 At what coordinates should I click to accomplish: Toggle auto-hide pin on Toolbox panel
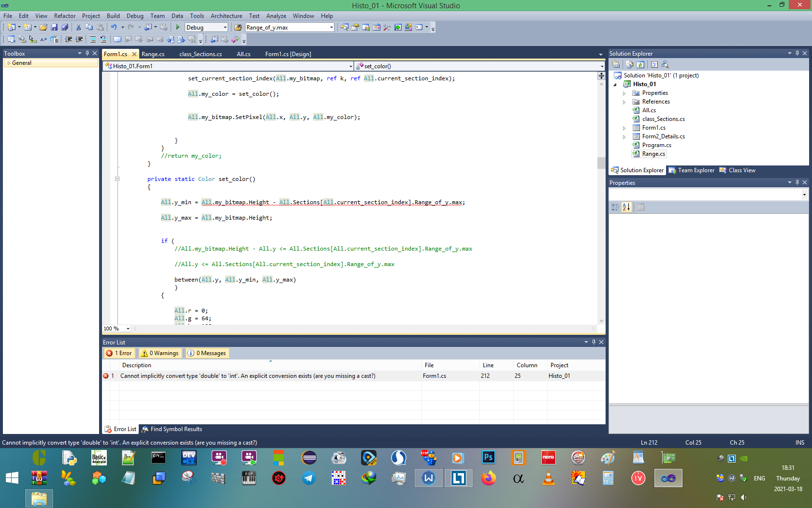click(x=87, y=53)
